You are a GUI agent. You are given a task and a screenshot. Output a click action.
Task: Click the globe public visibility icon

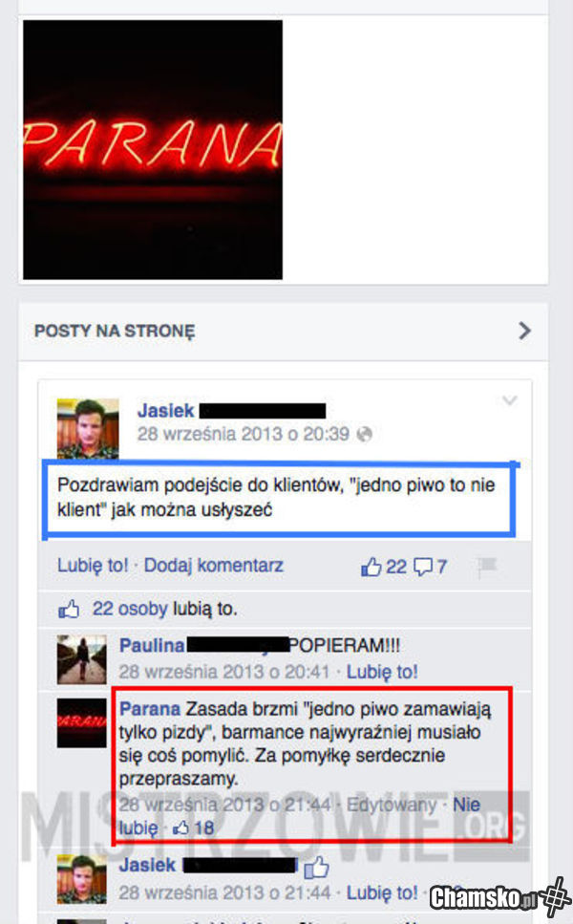tap(365, 435)
